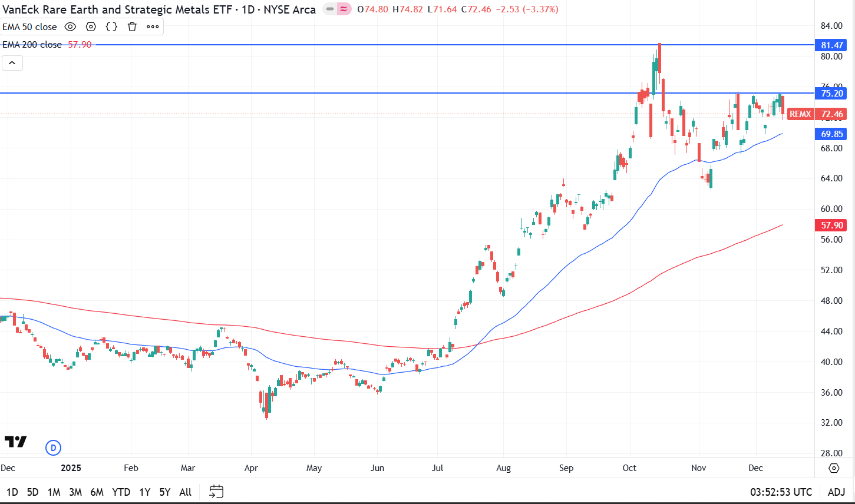Click the EMA 200 value 57.90 in legend
Image resolution: width=855 pixels, height=504 pixels.
coord(80,44)
